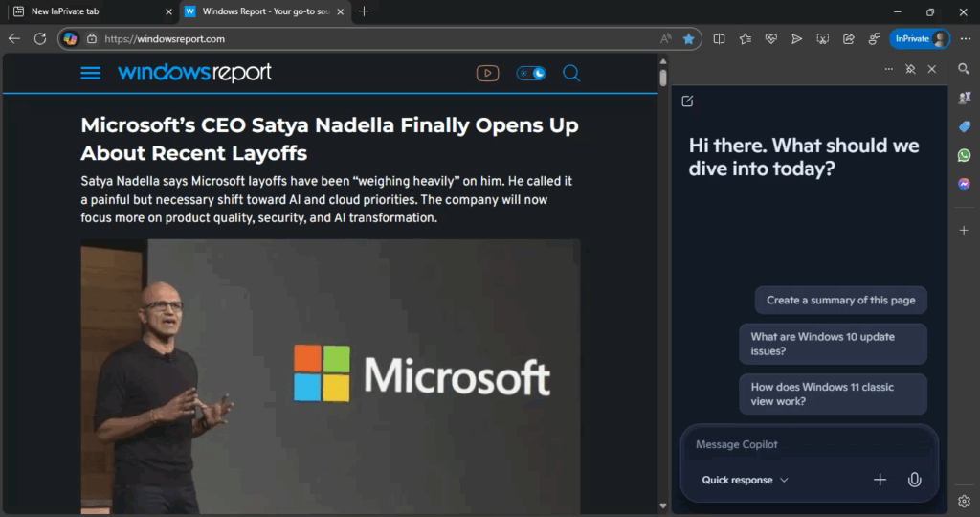The height and width of the screenshot is (517, 980).
Task: Open split screen icon in toolbar
Action: click(x=720, y=38)
